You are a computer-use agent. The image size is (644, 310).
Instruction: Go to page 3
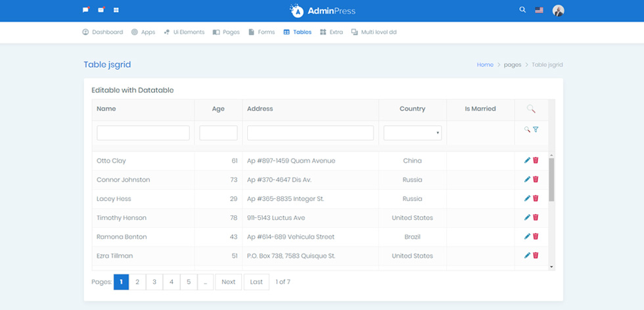tap(154, 282)
